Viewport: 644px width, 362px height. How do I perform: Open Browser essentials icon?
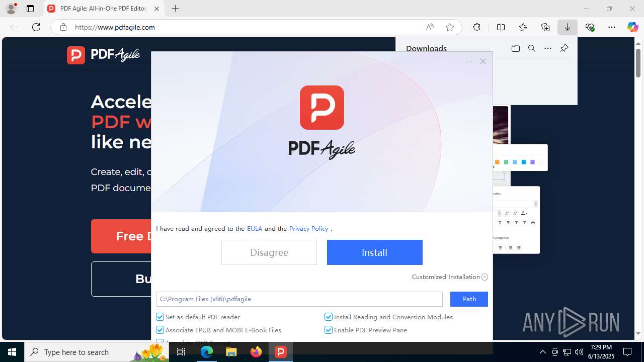tap(590, 27)
